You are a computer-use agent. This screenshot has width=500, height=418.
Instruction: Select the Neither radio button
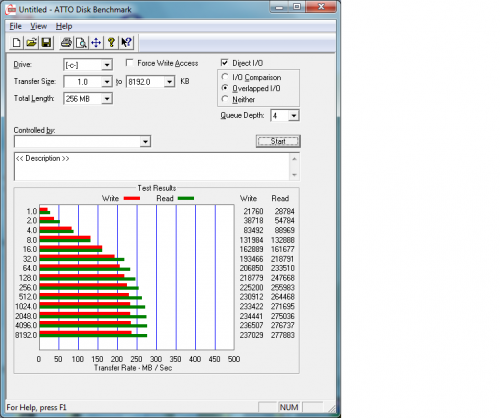tap(225, 99)
